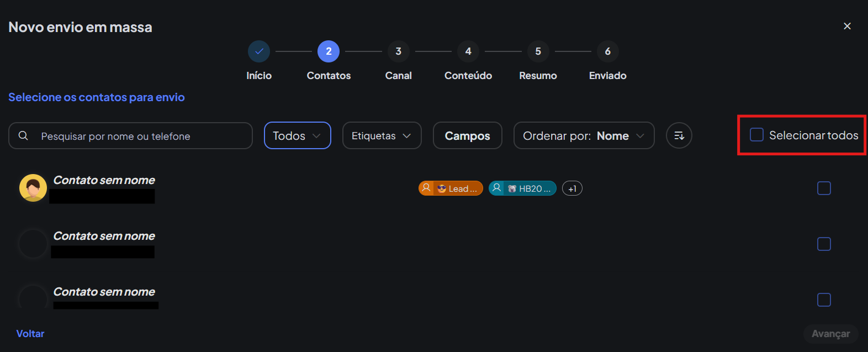Jump to step 4 Conteúdo
Viewport: 868px width, 352px height.
[468, 51]
